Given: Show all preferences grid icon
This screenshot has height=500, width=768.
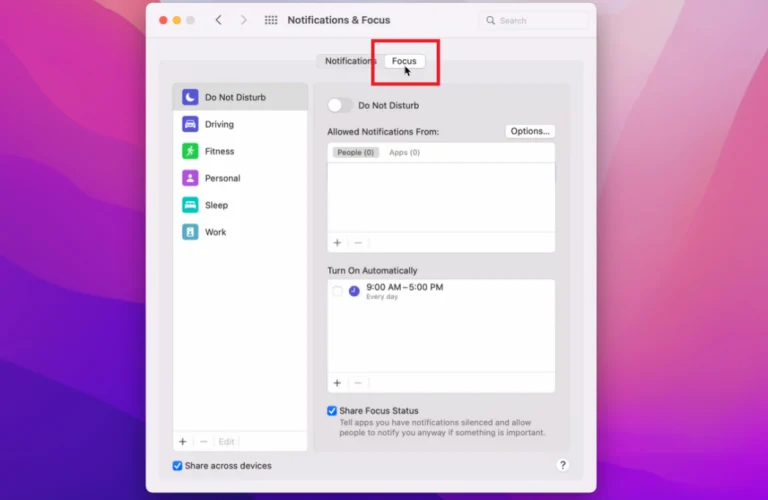Looking at the screenshot, I should pyautogui.click(x=271, y=20).
